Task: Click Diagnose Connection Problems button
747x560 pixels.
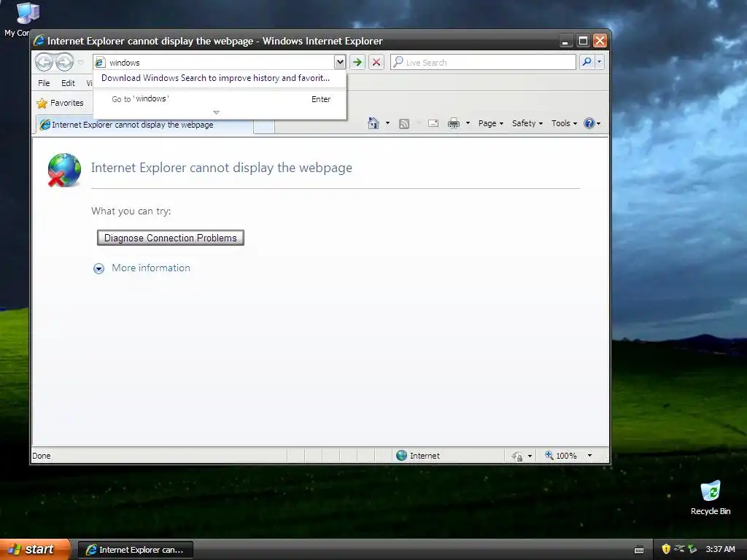Action: coord(171,238)
